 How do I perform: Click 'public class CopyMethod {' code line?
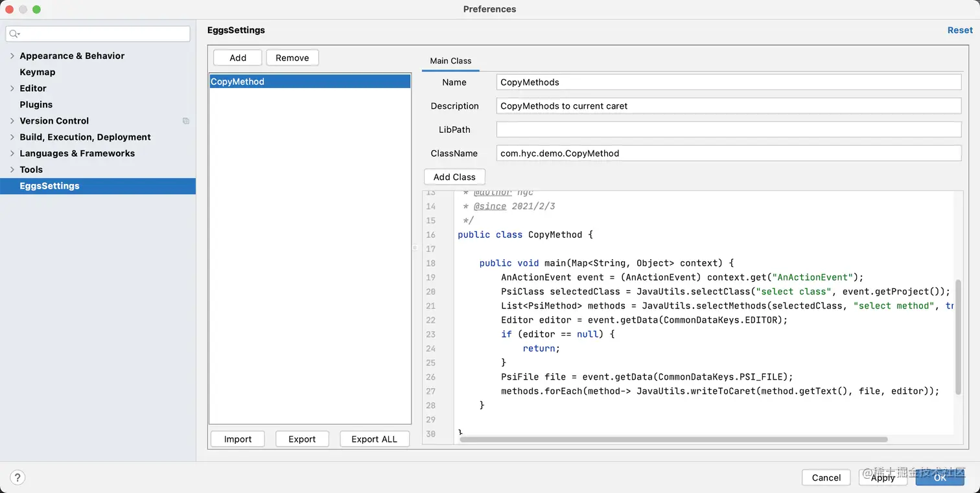[525, 235]
